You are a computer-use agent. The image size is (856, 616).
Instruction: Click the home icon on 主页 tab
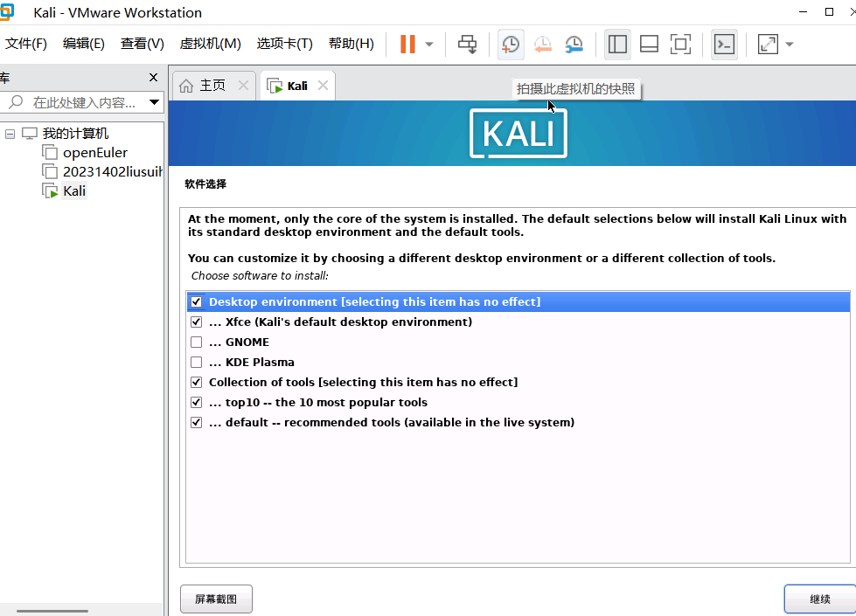(186, 86)
